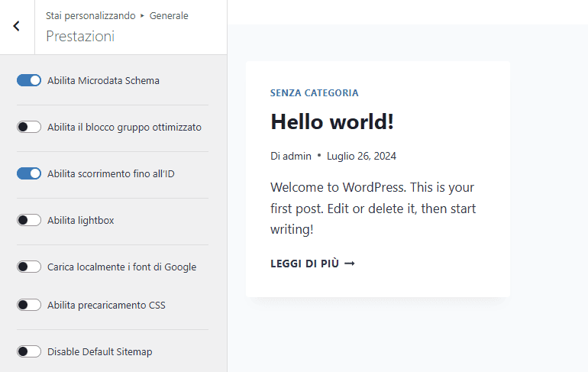The image size is (588, 372).
Task: Open the Hello world! post title
Action: (x=332, y=122)
